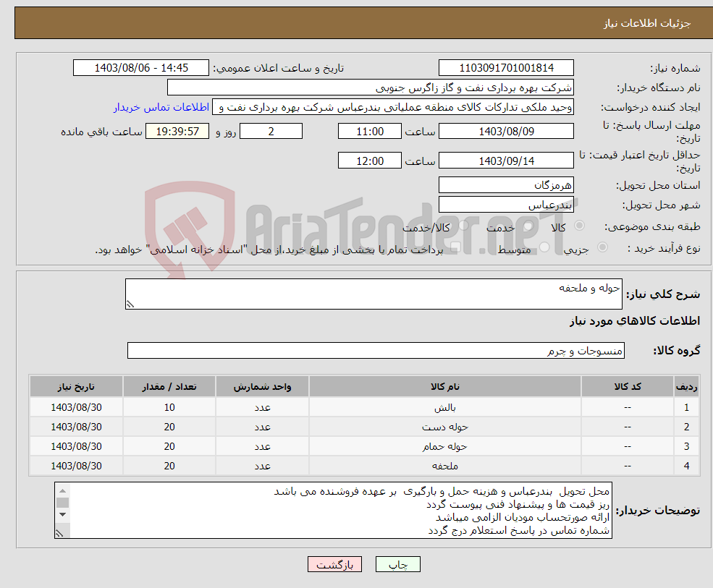Click announcement date field 1403/08/06 - 14:45
Viewport: 713px width, 588px height.
(x=141, y=68)
